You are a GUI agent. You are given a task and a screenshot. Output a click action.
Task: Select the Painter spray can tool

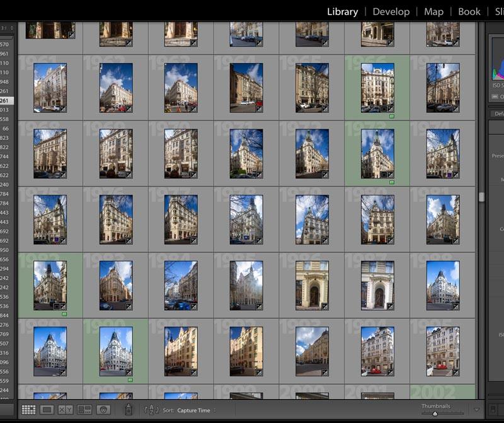coord(129,409)
